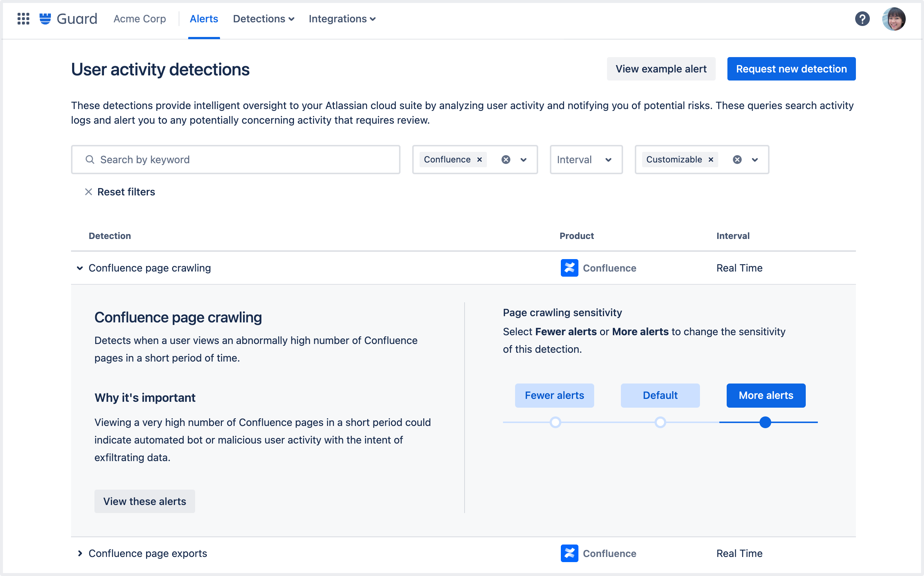Click View example alert button
This screenshot has width=924, height=576.
click(661, 69)
